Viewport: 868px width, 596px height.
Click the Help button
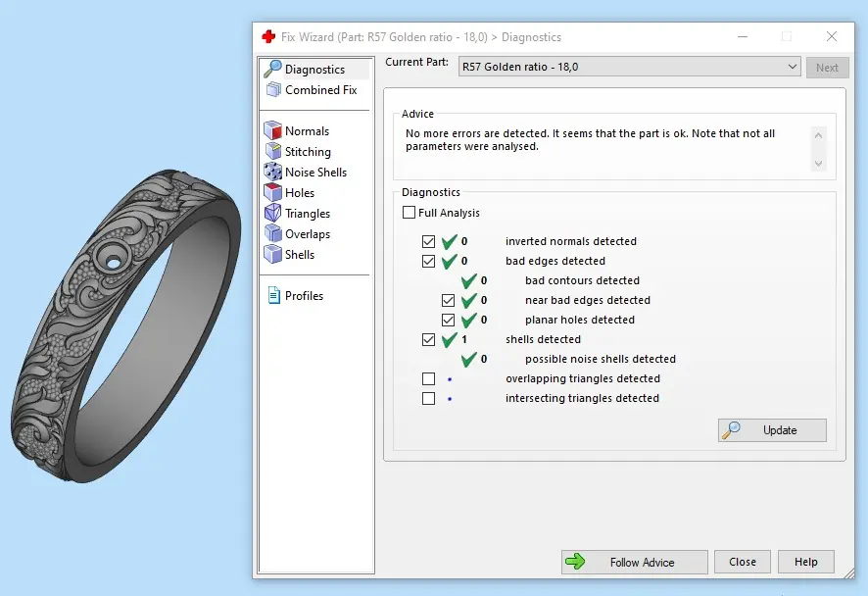(x=806, y=562)
